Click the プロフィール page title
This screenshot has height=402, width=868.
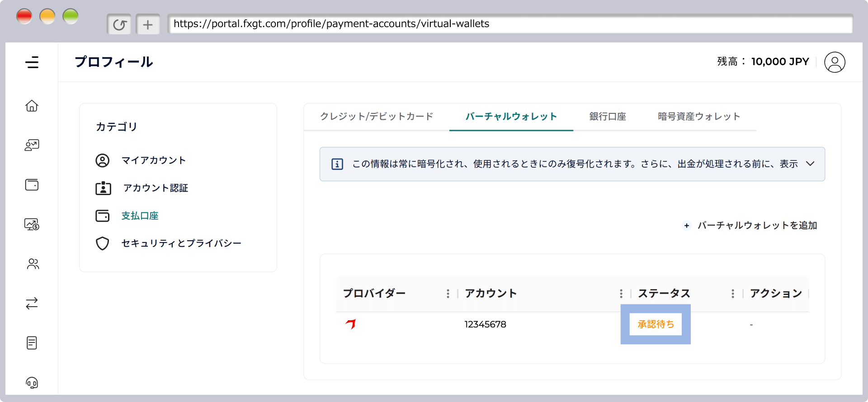pos(114,62)
